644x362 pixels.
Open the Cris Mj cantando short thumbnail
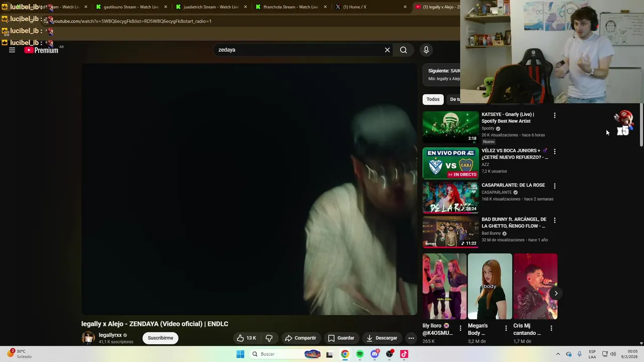pos(535,286)
